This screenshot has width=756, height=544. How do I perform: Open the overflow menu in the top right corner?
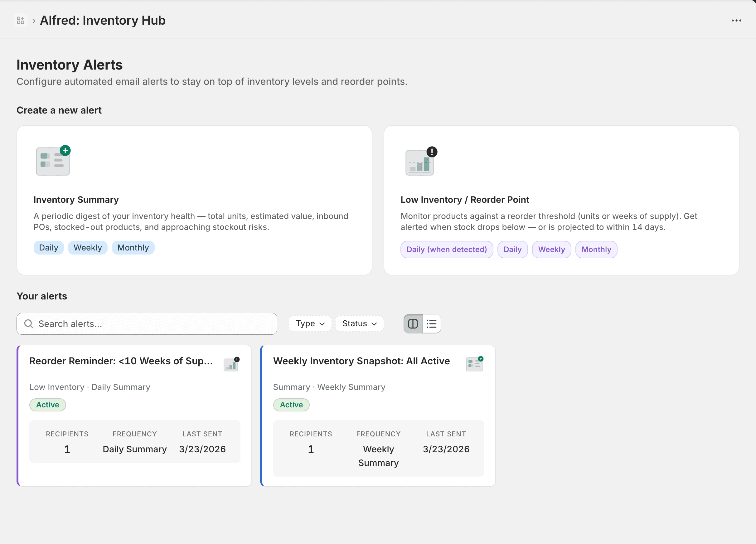coord(736,20)
